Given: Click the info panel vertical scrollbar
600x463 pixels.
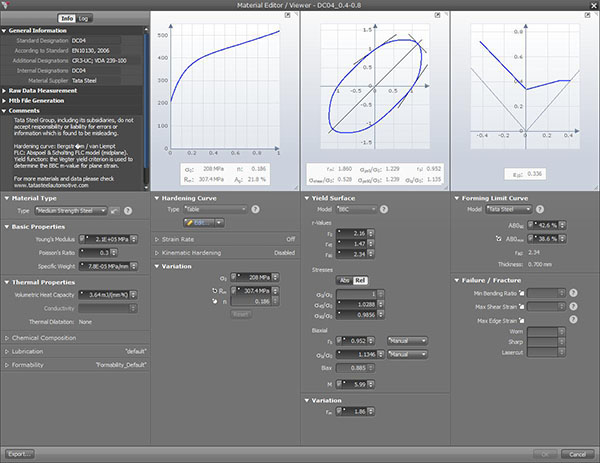Looking at the screenshot, I should [147, 100].
